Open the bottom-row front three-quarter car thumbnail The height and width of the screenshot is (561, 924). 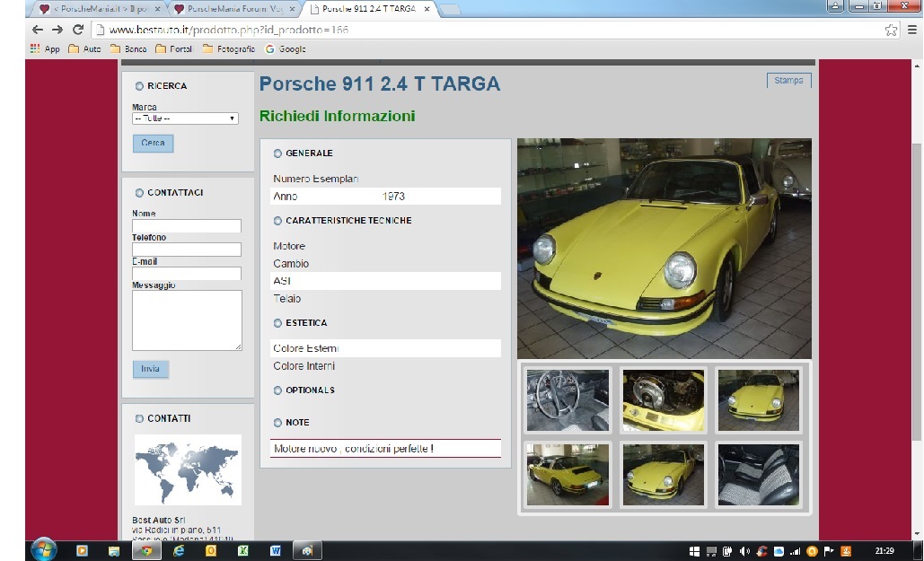coord(663,474)
